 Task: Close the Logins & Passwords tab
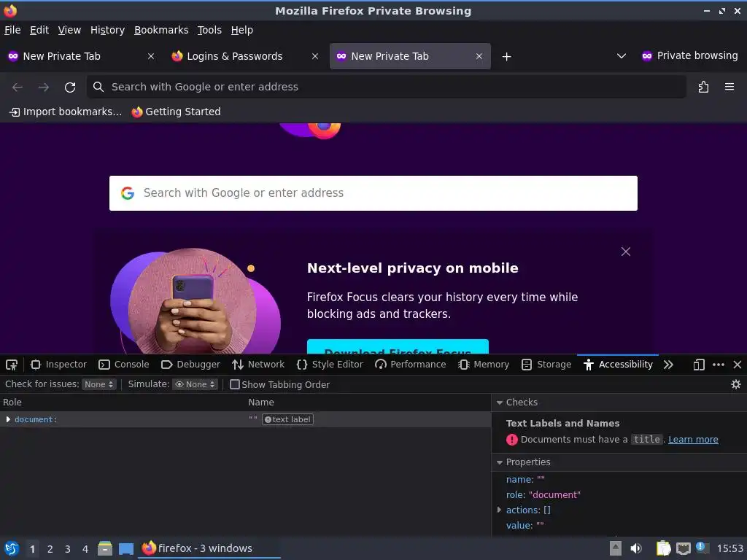point(315,56)
